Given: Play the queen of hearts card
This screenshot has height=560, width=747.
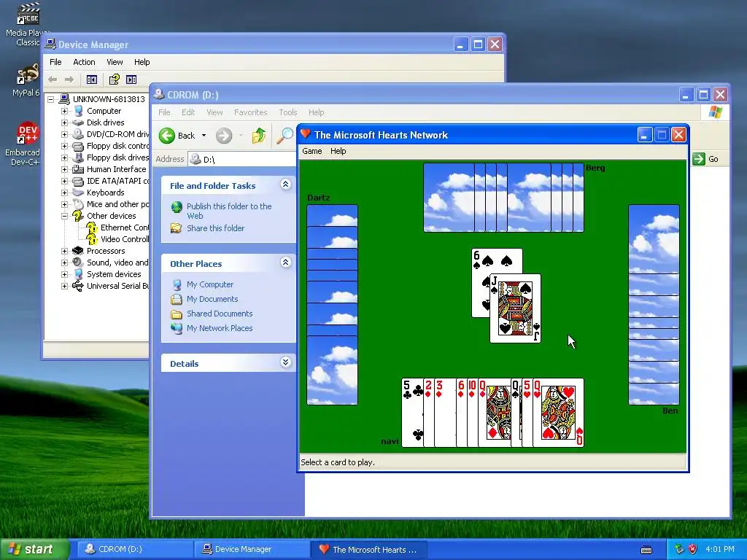Looking at the screenshot, I should [x=558, y=413].
